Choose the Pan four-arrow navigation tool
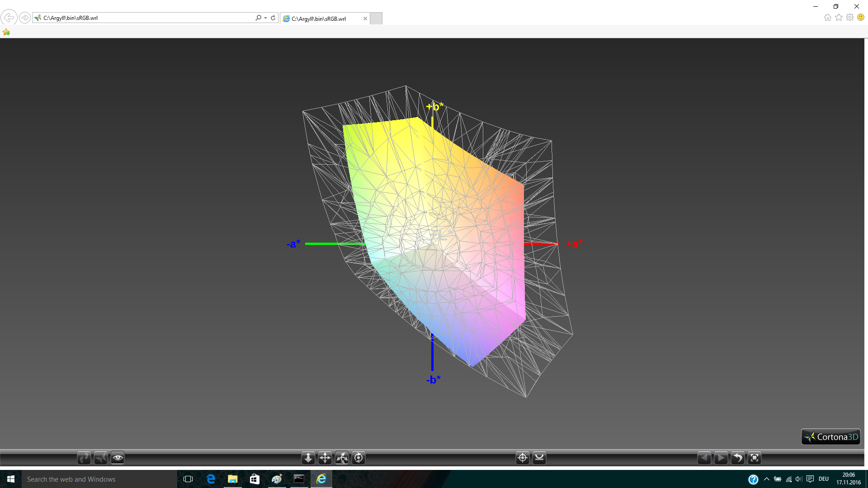Image resolution: width=868 pixels, height=488 pixels. (325, 458)
